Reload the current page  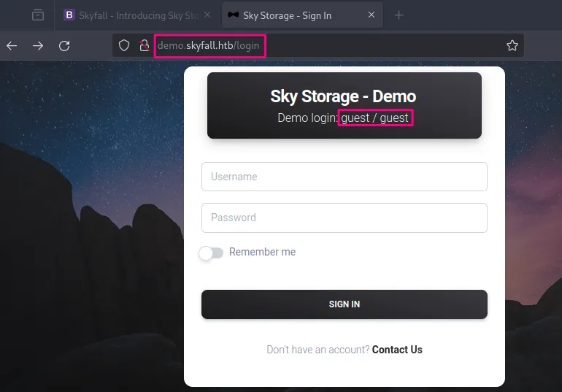point(64,45)
